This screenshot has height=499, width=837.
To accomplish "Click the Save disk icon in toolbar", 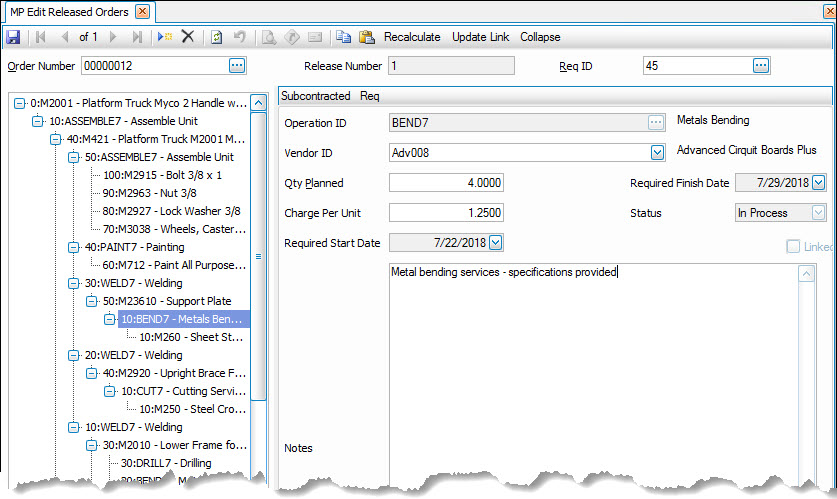I will point(13,37).
